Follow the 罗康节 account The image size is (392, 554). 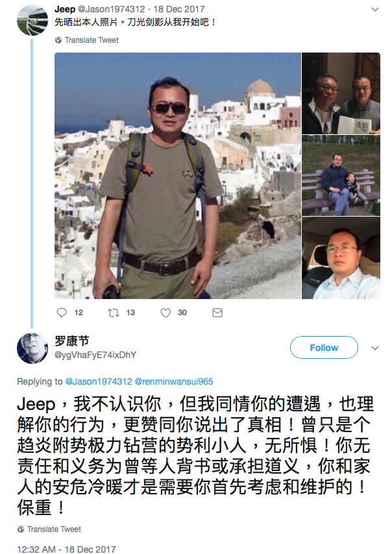(324, 348)
